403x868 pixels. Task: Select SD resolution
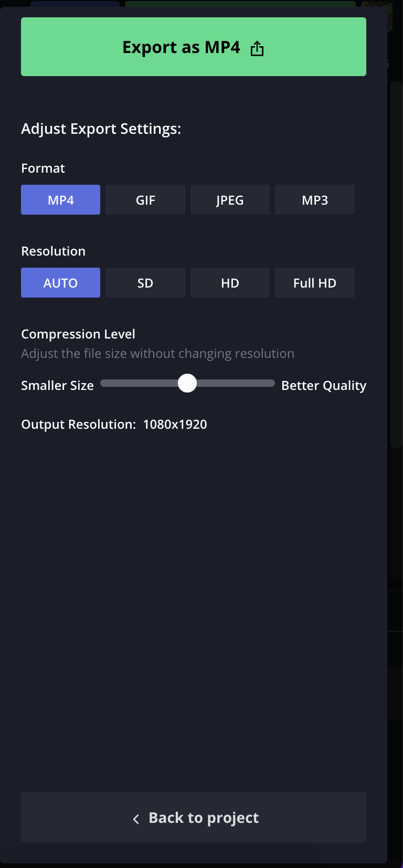145,283
